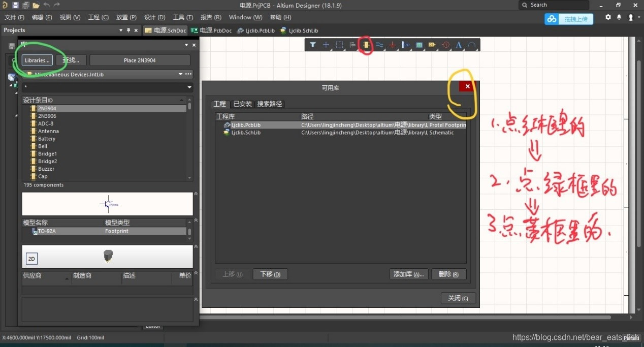The height and width of the screenshot is (347, 644).
Task: Select the Net Label D1 tool icon
Action: click(x=432, y=45)
